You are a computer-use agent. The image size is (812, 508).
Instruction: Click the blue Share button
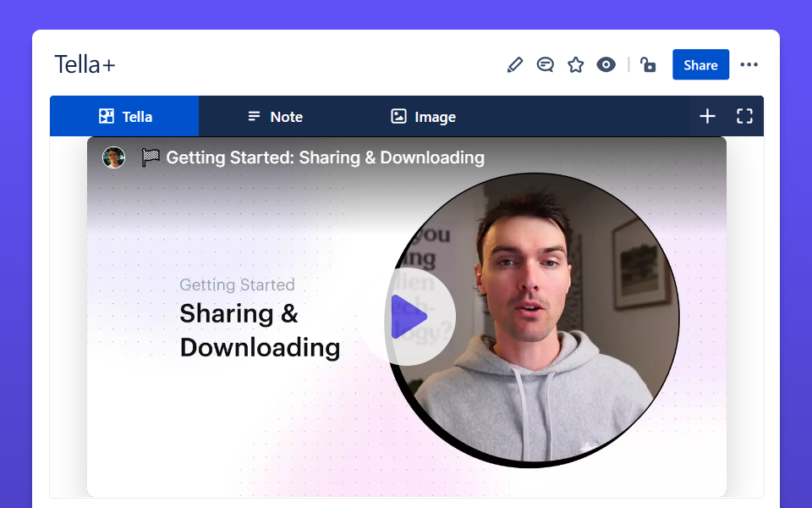tap(700, 65)
